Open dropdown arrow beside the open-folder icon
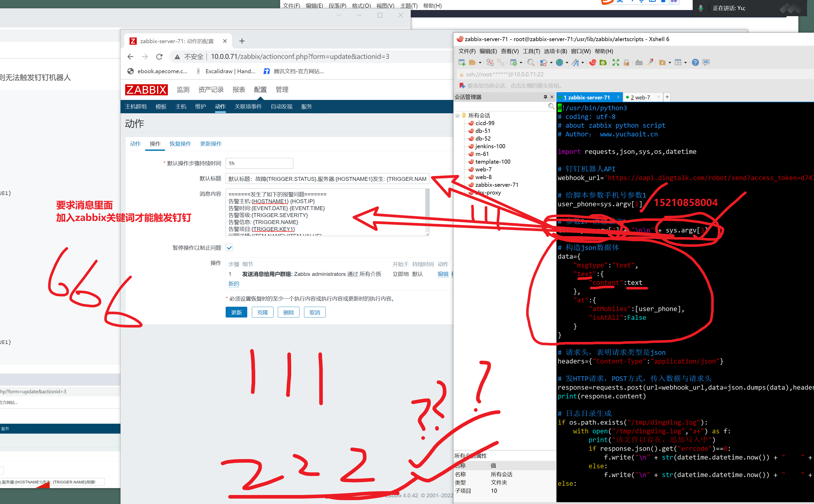The image size is (814, 504). click(x=480, y=63)
